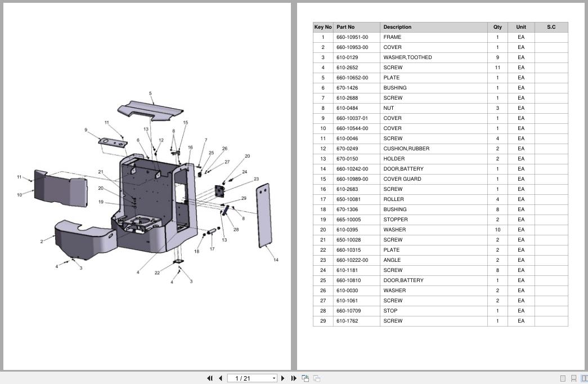Select part number 650-10028
This screenshot has width=588, height=384.
348,240
